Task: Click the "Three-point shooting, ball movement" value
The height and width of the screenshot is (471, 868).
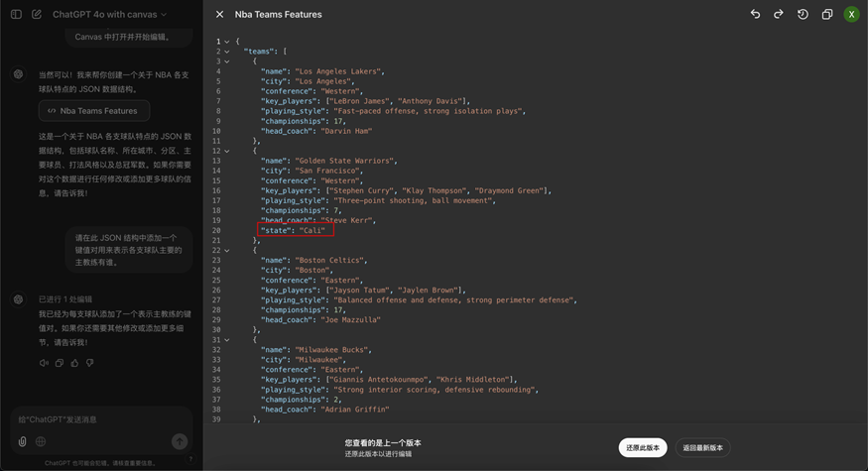Action: coord(413,201)
